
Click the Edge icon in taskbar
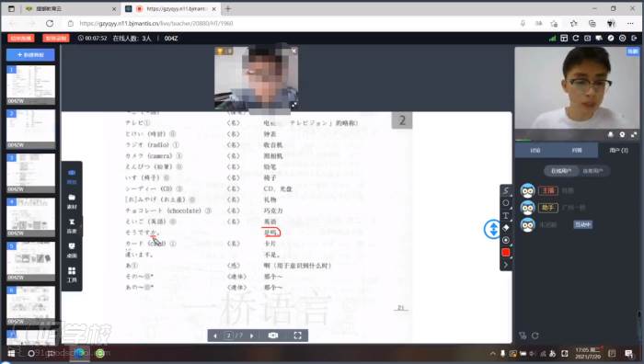pyautogui.click(x=80, y=353)
